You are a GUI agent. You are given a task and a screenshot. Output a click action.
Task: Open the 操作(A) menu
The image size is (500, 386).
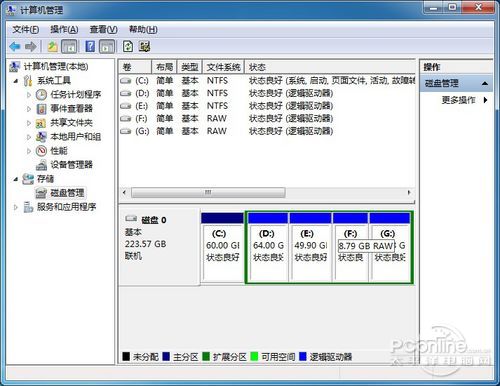point(64,30)
